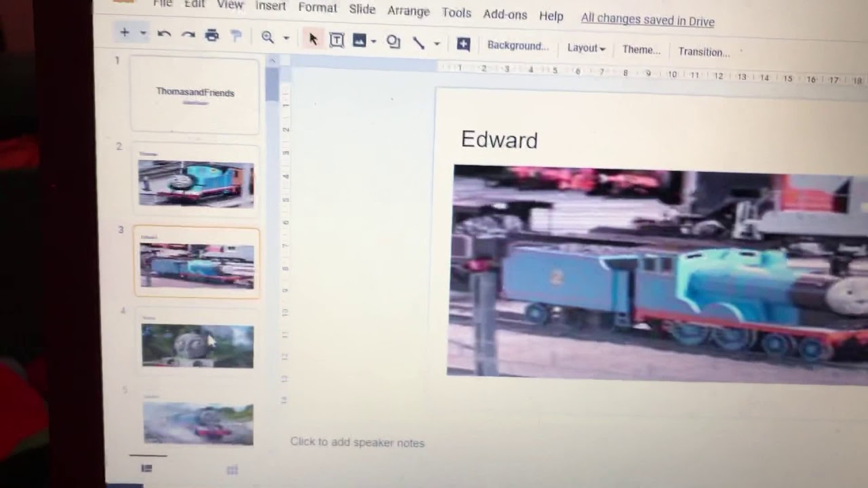Select slide 3 Edward thumbnail

click(197, 262)
